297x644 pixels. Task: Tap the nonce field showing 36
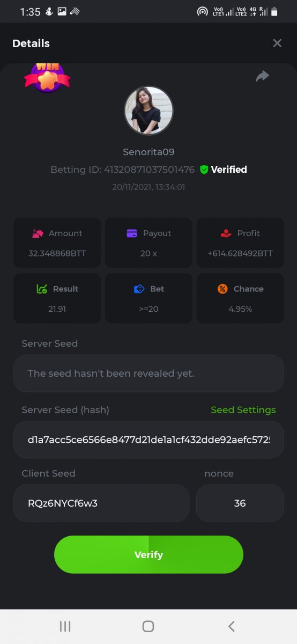(x=240, y=503)
